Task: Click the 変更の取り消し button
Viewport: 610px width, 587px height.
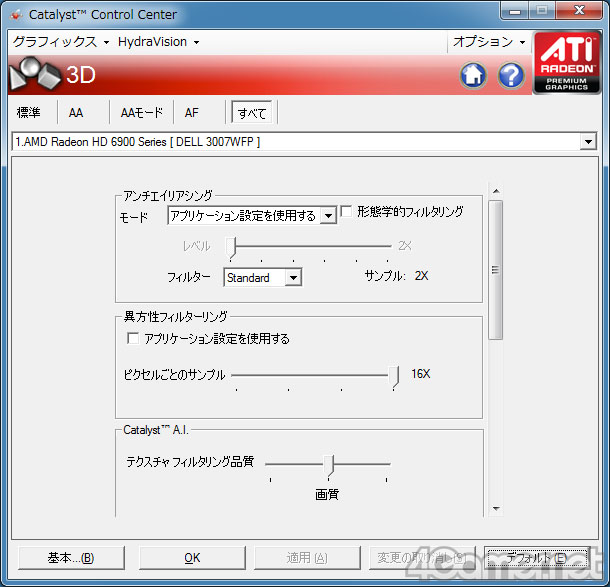Action: 422,558
